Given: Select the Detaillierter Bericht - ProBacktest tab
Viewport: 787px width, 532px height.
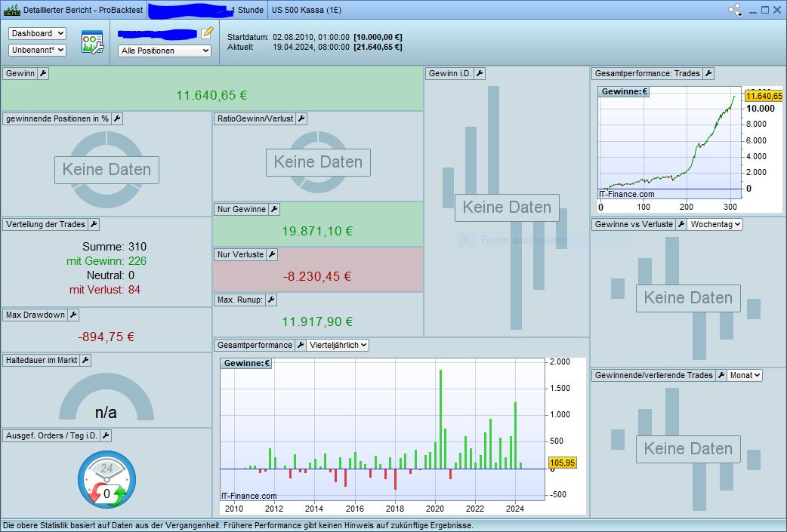Looking at the screenshot, I should [74, 10].
